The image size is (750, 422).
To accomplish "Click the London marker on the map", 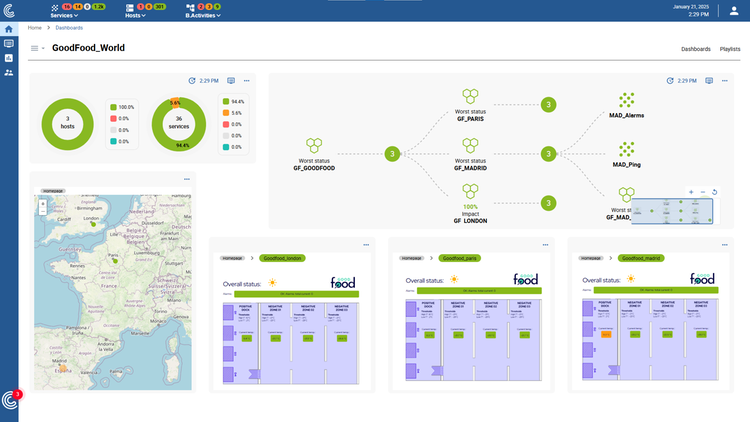I will click(92, 223).
